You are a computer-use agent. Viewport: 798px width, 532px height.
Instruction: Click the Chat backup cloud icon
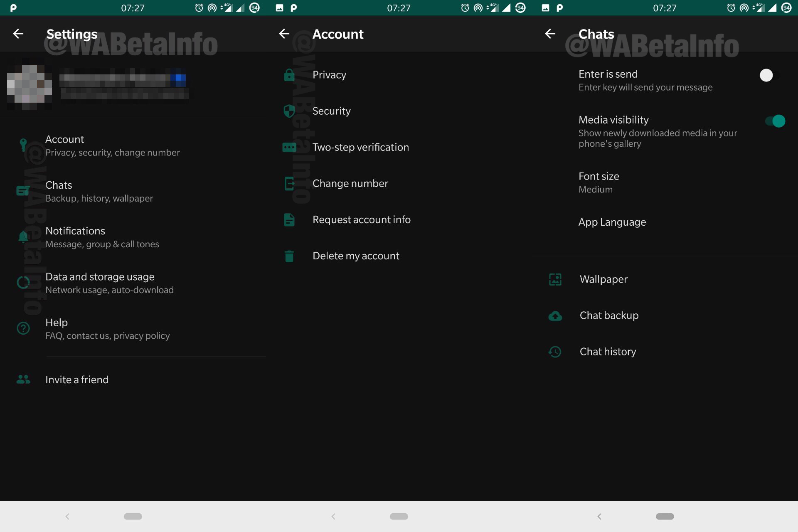tap(554, 315)
